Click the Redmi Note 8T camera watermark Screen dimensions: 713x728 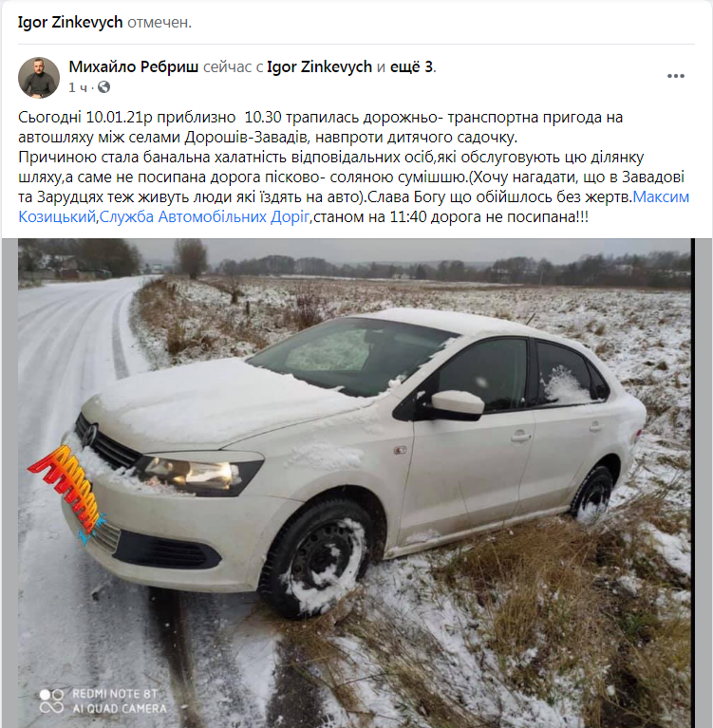pyautogui.click(x=103, y=700)
